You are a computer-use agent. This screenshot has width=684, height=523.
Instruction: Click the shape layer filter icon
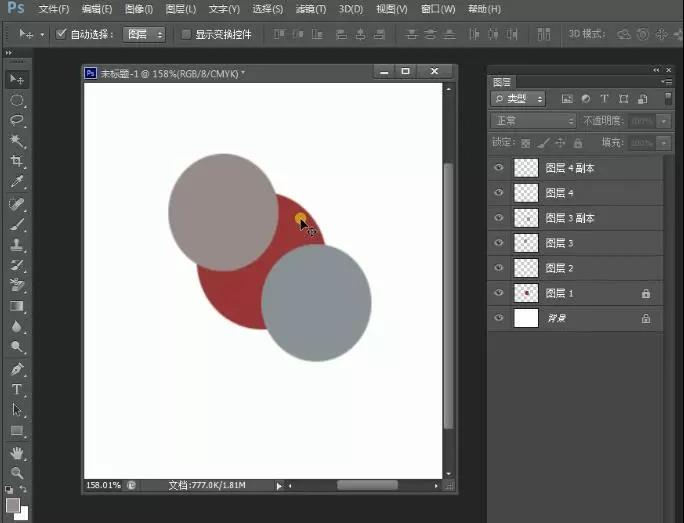point(623,99)
